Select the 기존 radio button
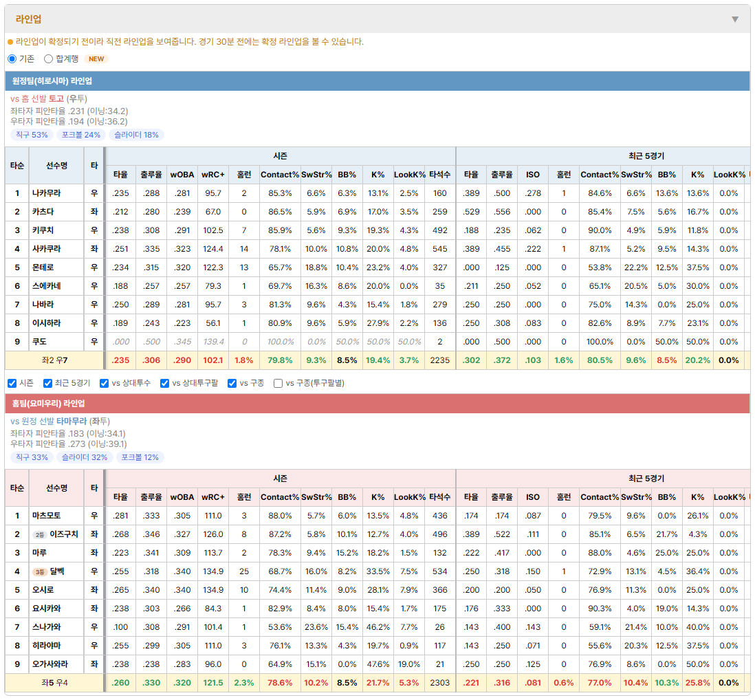 coord(12,58)
